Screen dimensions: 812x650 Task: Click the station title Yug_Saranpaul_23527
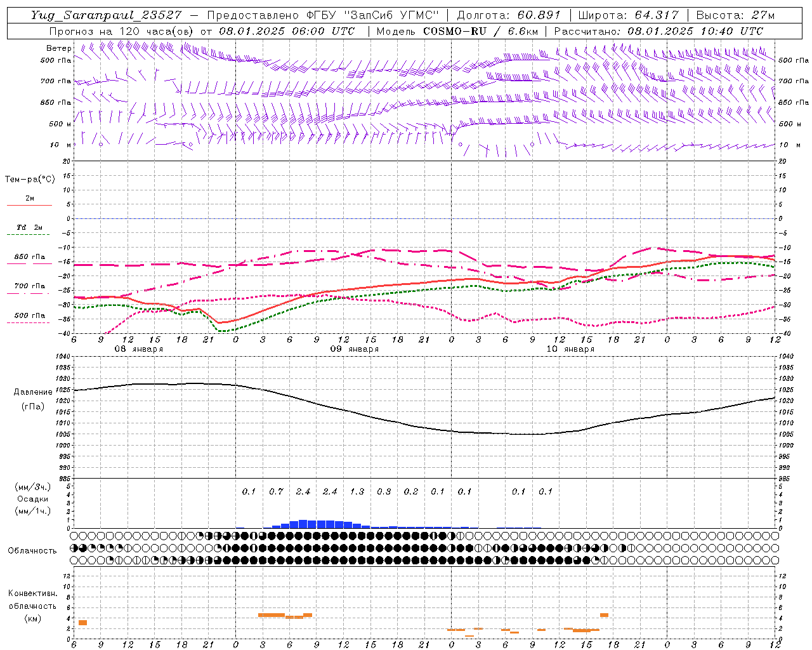point(106,15)
